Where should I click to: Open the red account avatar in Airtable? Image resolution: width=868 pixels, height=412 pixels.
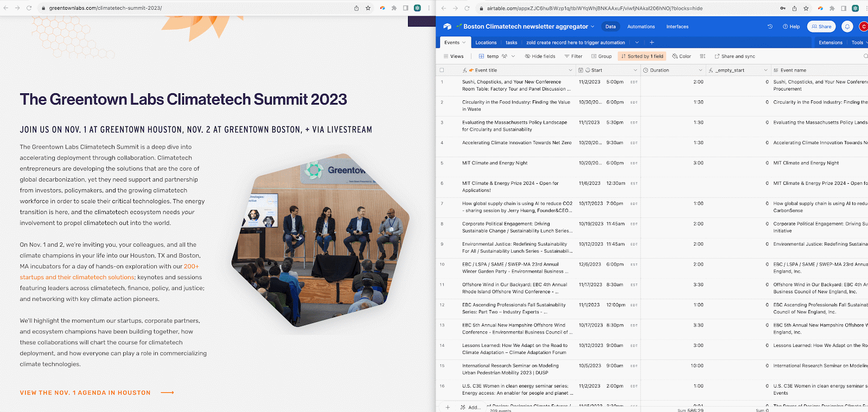pyautogui.click(x=863, y=27)
